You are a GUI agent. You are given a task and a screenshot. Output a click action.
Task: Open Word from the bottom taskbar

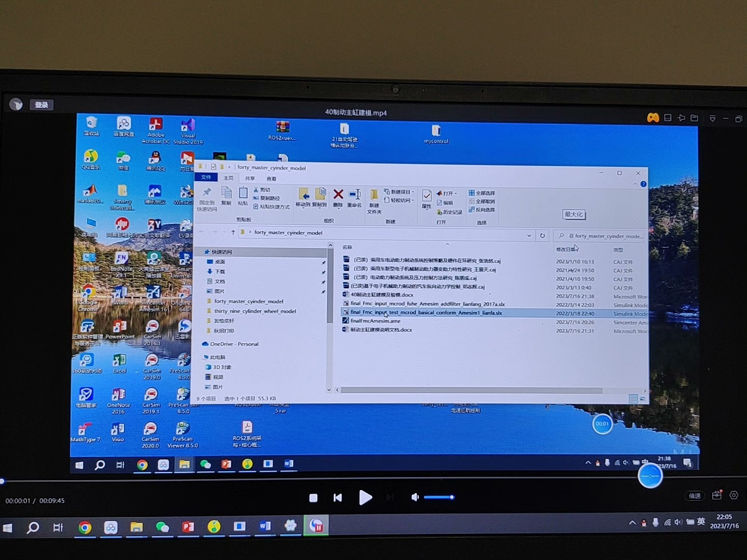coord(265,526)
